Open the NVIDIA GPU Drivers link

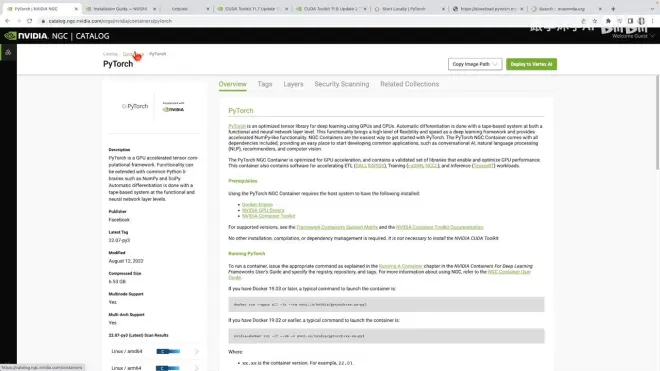click(x=263, y=210)
